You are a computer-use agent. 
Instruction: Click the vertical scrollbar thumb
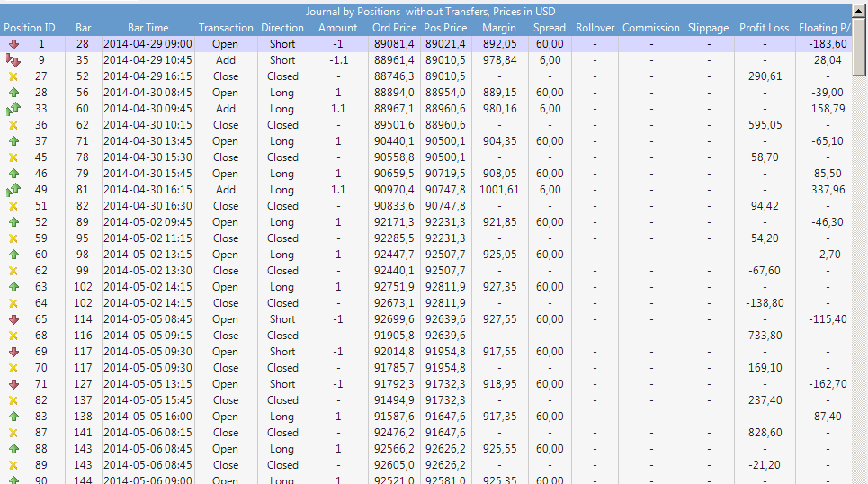pos(859,47)
